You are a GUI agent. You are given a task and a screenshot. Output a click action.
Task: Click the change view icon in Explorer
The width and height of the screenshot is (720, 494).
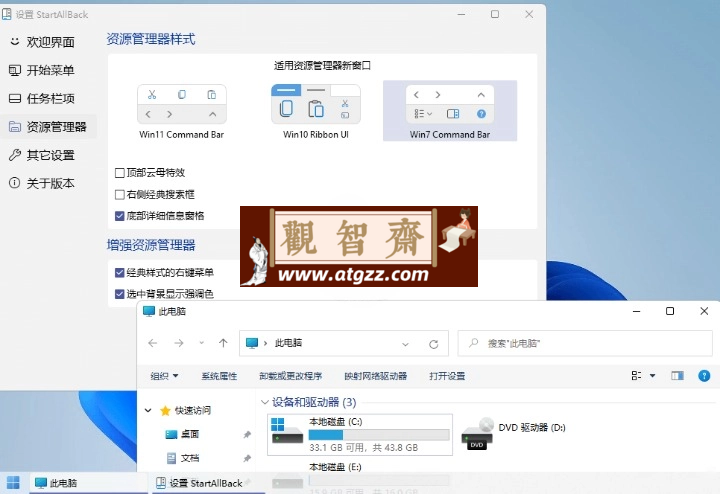coord(636,376)
